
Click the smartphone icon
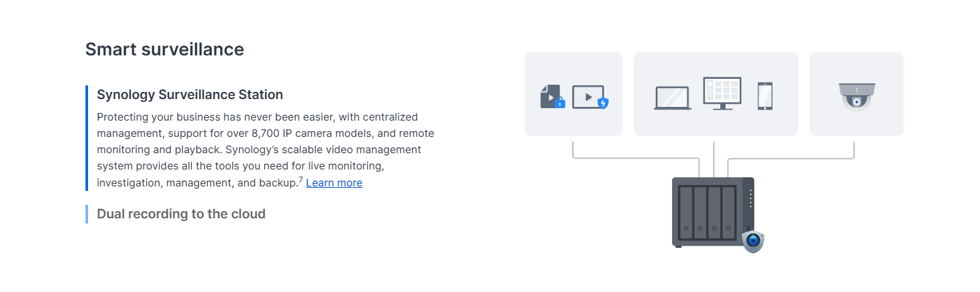765,96
